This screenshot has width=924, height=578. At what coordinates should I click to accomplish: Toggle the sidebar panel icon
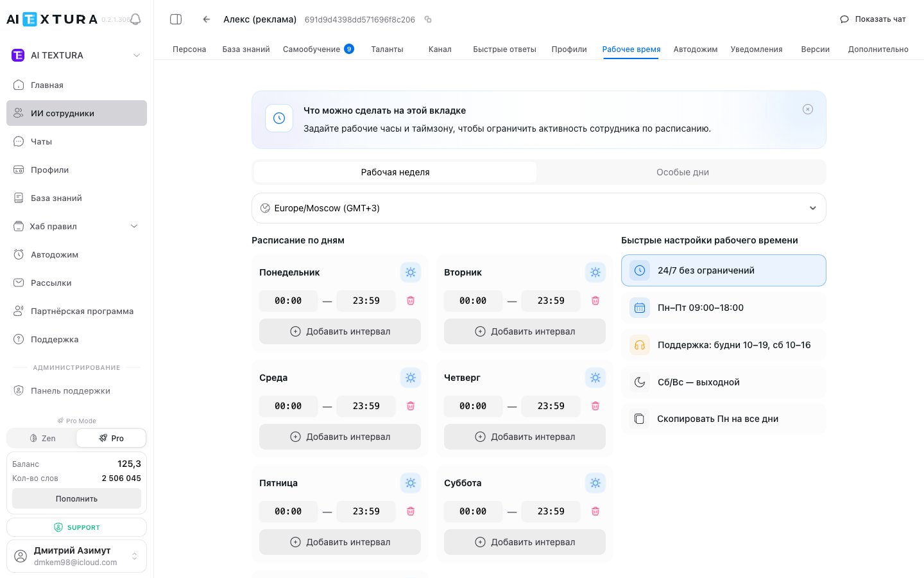[x=176, y=19]
